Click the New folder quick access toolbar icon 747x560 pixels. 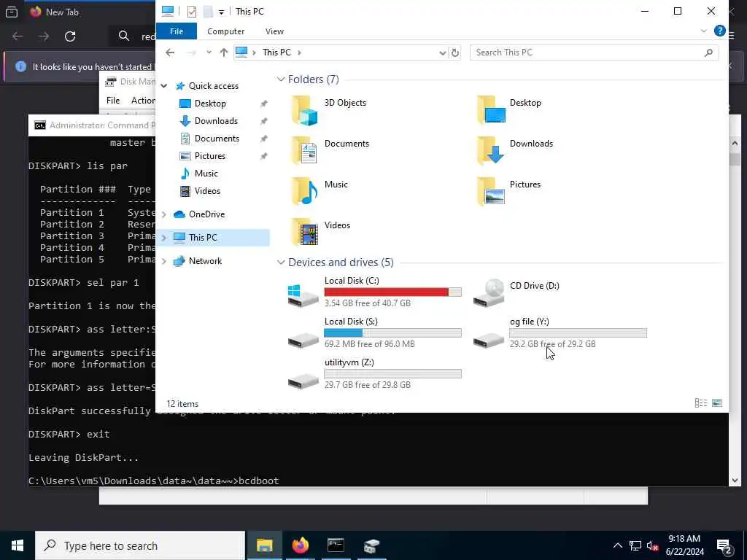208,12
